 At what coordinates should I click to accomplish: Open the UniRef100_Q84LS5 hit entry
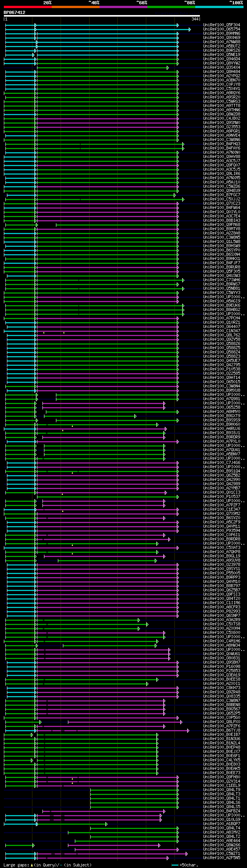coord(222,807)
